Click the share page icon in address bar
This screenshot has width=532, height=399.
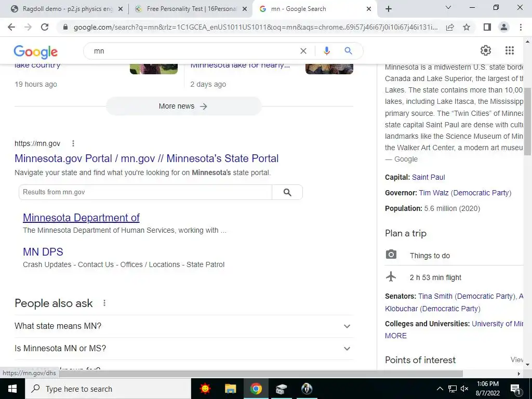[450, 27]
